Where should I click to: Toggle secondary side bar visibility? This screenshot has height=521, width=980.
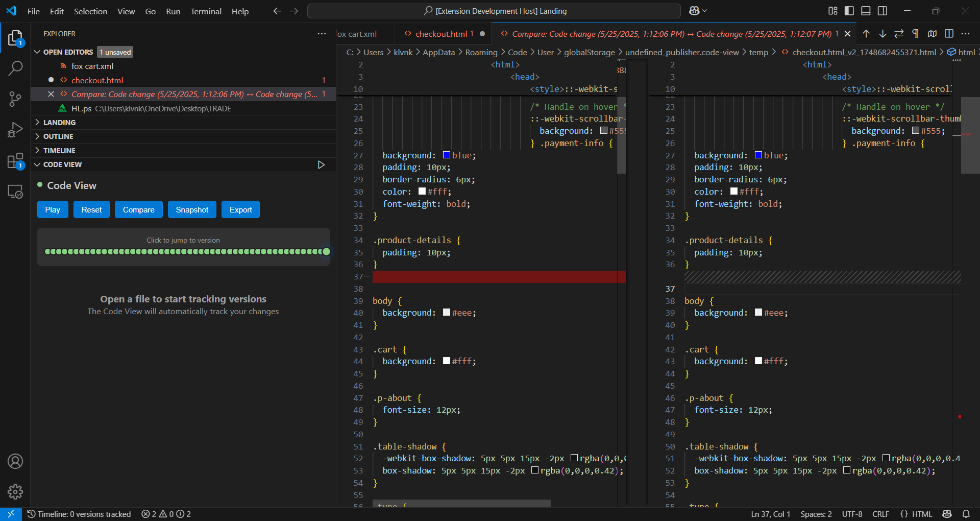[883, 11]
